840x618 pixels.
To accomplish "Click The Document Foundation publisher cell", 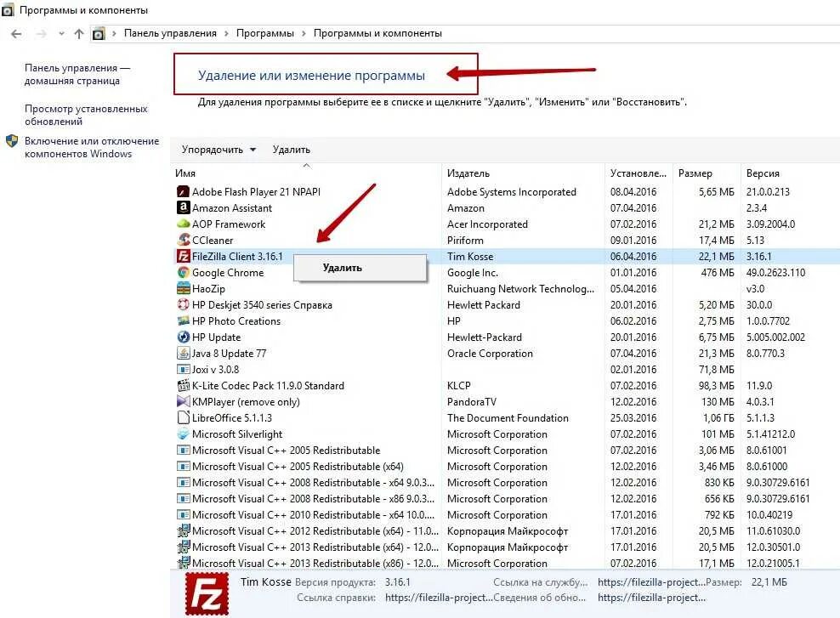I will (508, 417).
